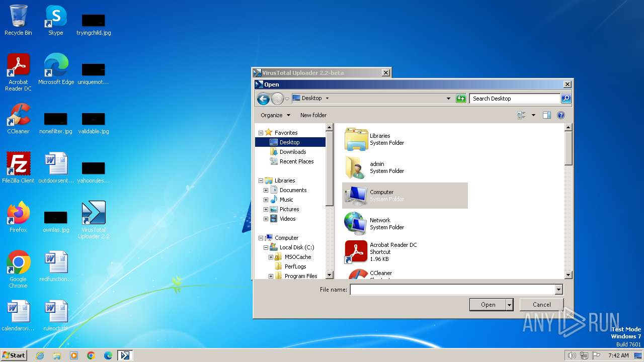
Task: Select ruleoct.rtf document on desktop
Action: 55,316
